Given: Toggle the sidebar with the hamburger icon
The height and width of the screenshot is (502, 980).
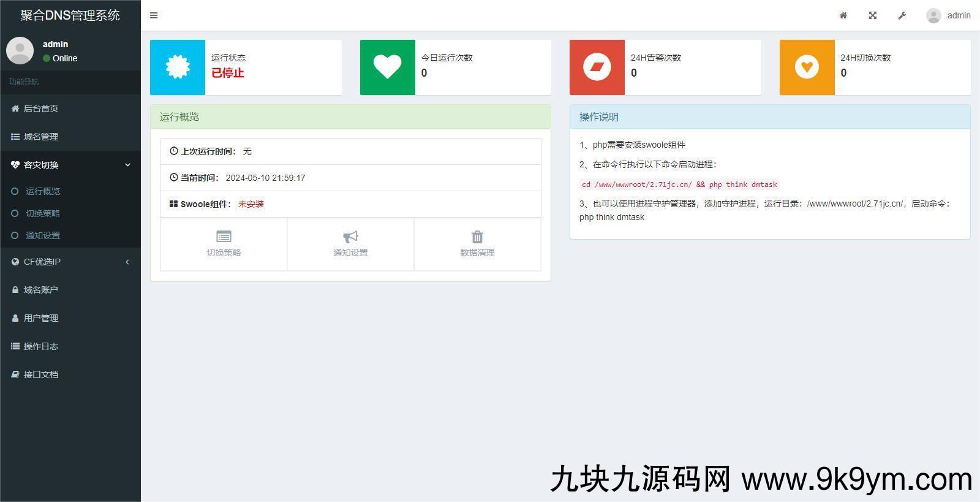Looking at the screenshot, I should click(x=154, y=15).
